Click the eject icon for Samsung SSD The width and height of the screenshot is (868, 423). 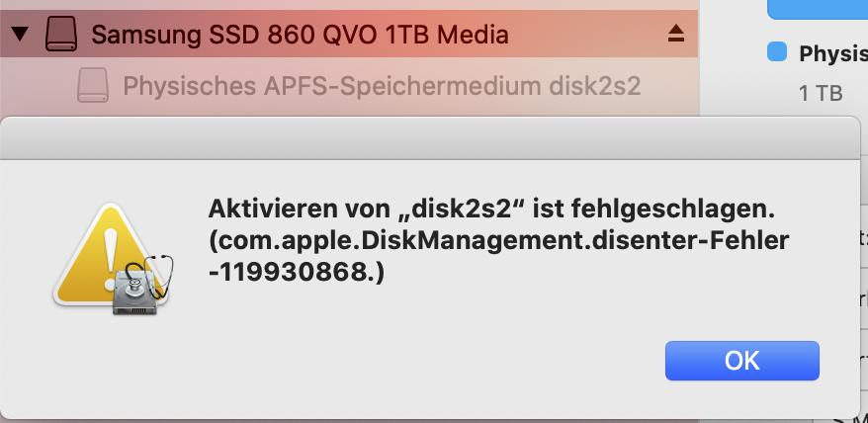(x=676, y=35)
